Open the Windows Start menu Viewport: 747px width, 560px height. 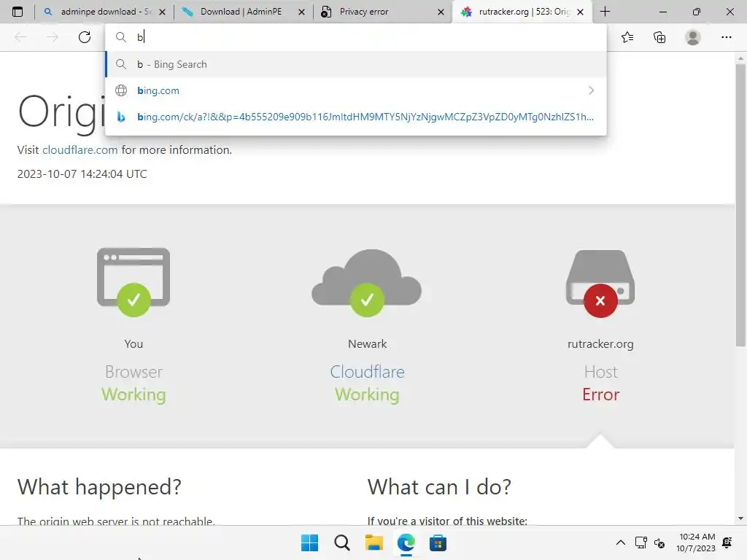[x=309, y=542]
